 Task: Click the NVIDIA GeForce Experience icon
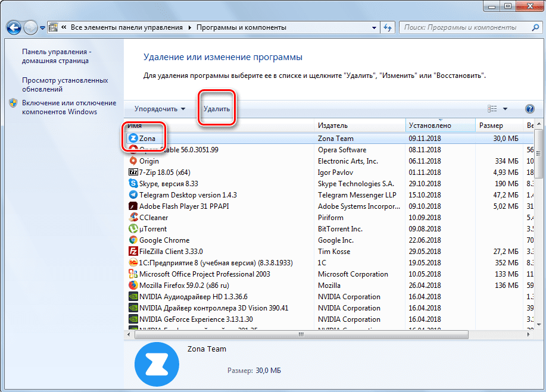pos(133,319)
